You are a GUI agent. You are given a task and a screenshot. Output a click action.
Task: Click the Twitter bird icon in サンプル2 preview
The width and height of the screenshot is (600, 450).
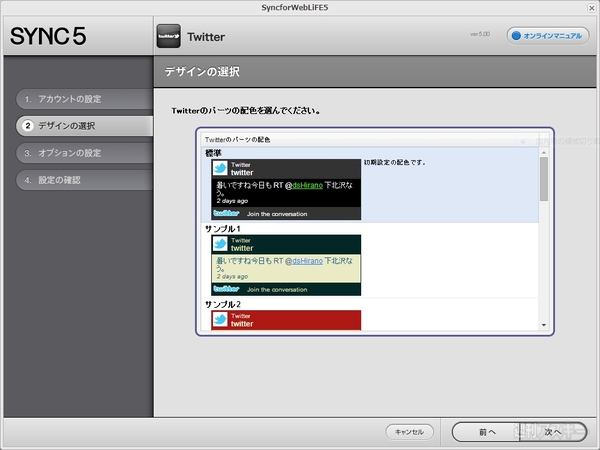pos(220,319)
